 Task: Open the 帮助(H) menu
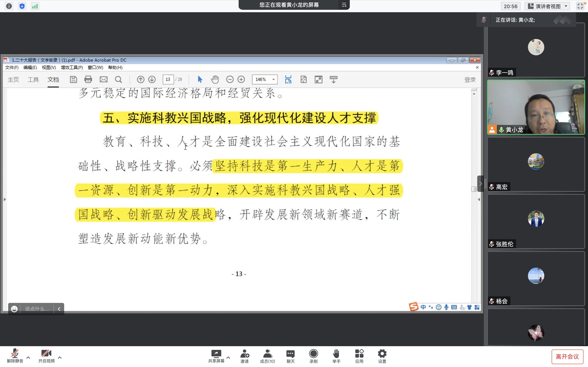tap(115, 68)
